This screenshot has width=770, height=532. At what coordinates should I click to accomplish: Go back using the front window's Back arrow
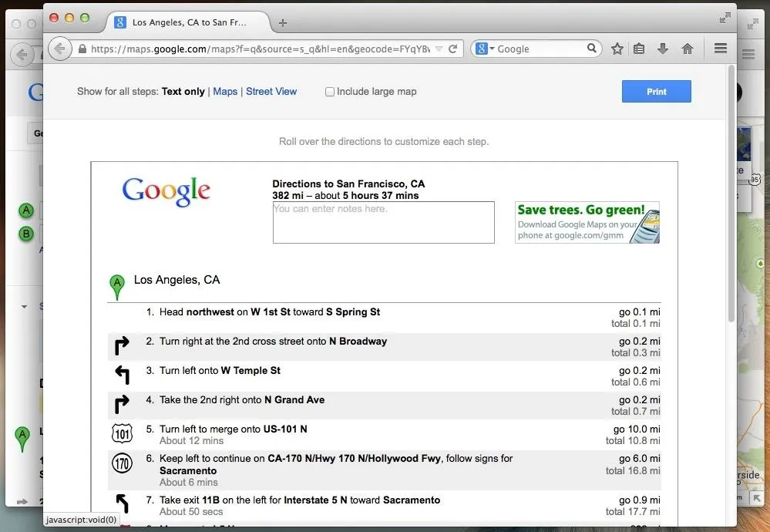pyautogui.click(x=60, y=49)
